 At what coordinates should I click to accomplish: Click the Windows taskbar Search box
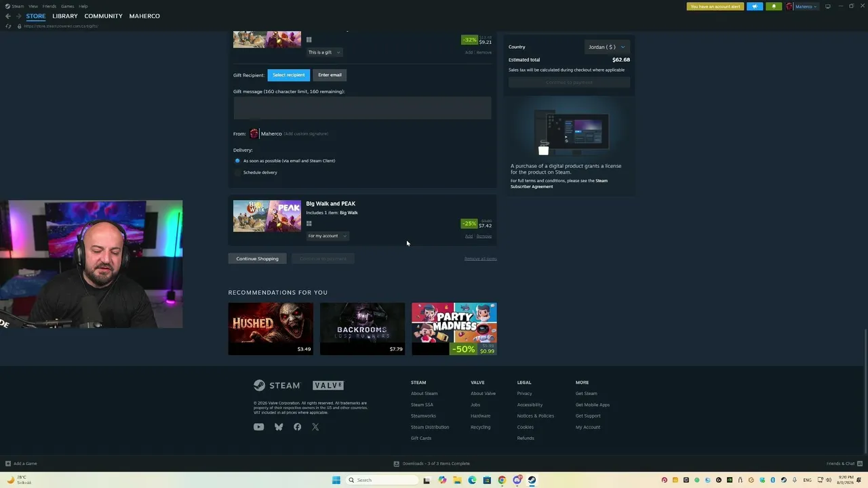tap(380, 480)
